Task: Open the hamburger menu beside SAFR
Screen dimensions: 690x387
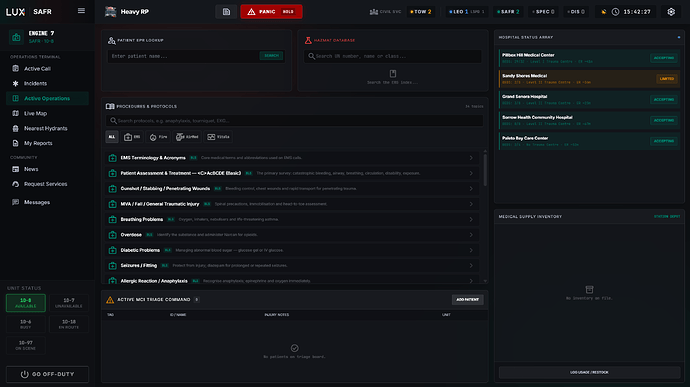Action: 81,11
